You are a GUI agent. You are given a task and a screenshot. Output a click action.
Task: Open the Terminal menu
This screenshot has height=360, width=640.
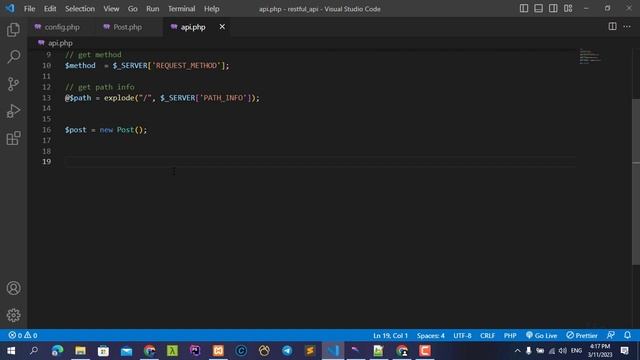click(182, 9)
